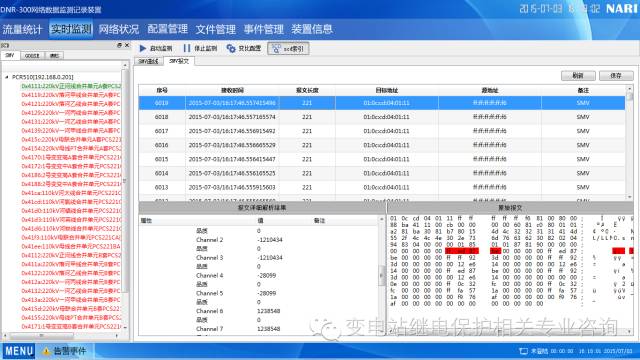Open the MENU button in the bottom bar

coord(19,351)
